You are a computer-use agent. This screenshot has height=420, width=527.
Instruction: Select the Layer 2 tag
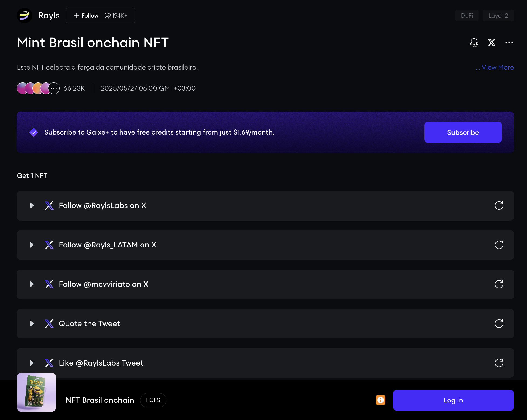coord(498,16)
